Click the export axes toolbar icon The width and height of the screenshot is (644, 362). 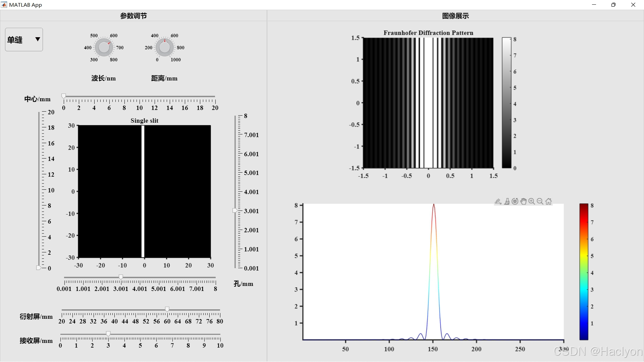click(x=498, y=201)
